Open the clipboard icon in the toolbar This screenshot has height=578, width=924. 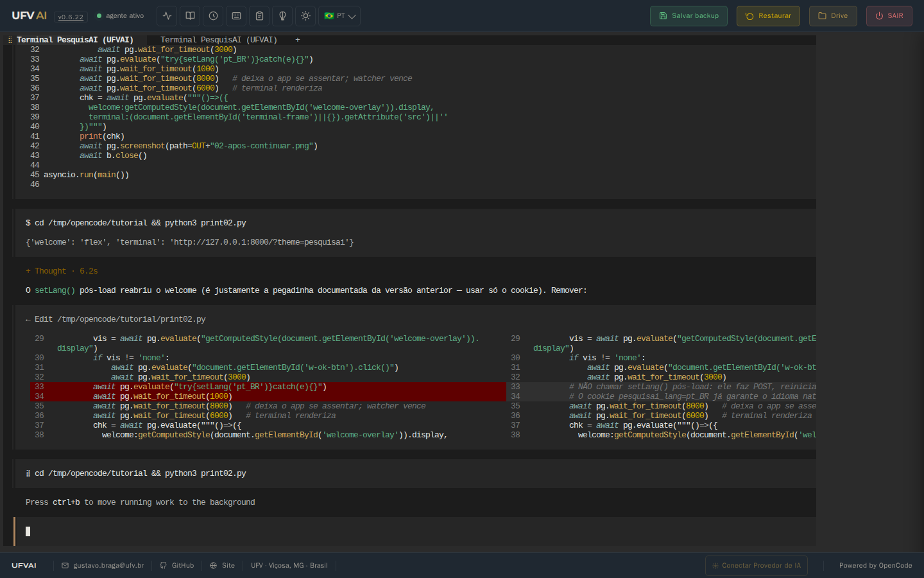(259, 16)
